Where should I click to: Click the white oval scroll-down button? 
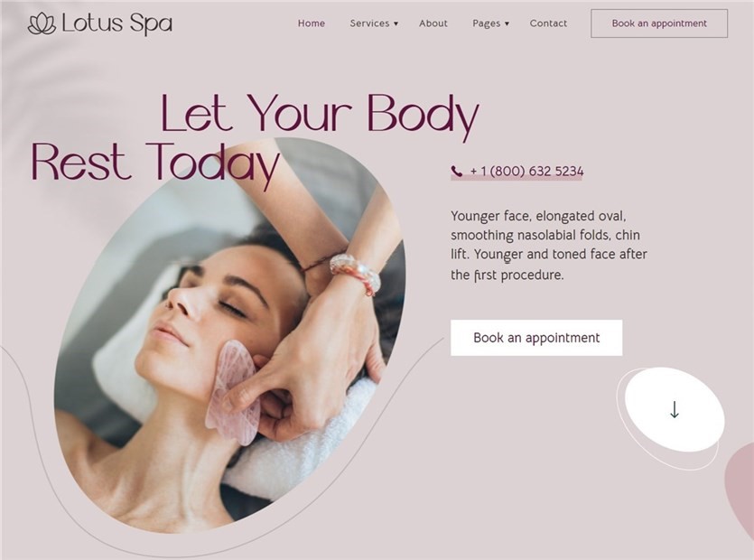tap(675, 409)
